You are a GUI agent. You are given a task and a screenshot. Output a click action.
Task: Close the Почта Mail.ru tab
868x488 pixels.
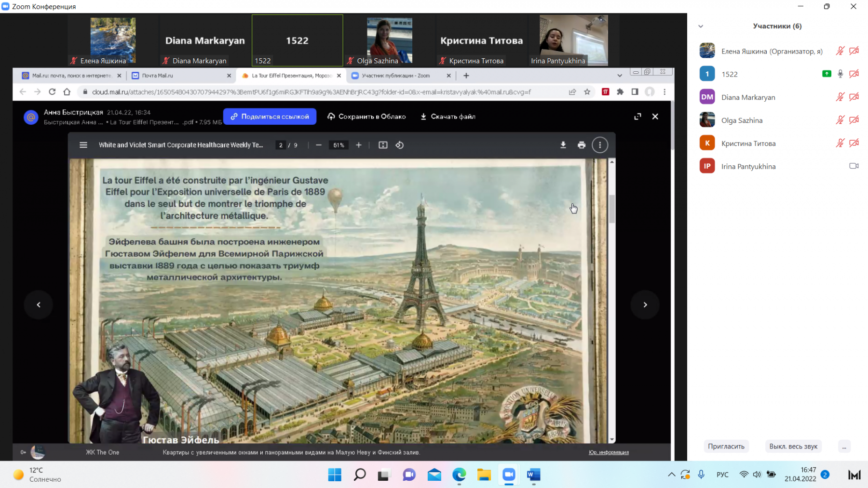[229, 76]
